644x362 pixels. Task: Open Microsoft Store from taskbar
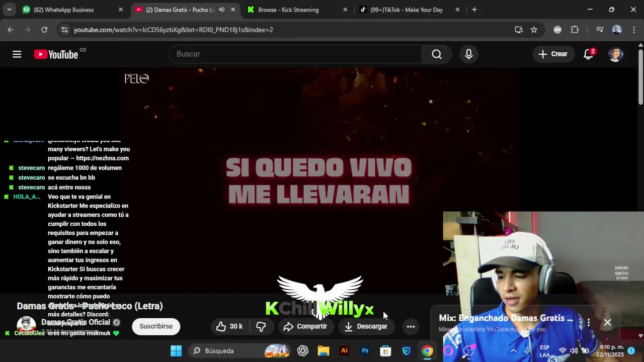(x=385, y=351)
